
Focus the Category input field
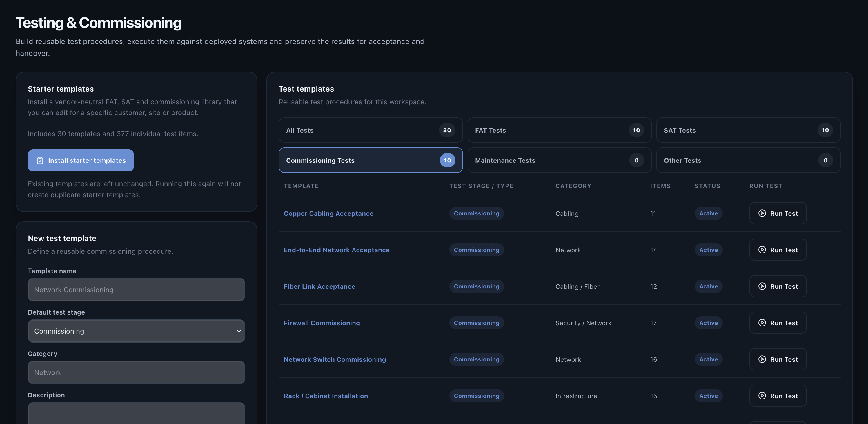[136, 372]
